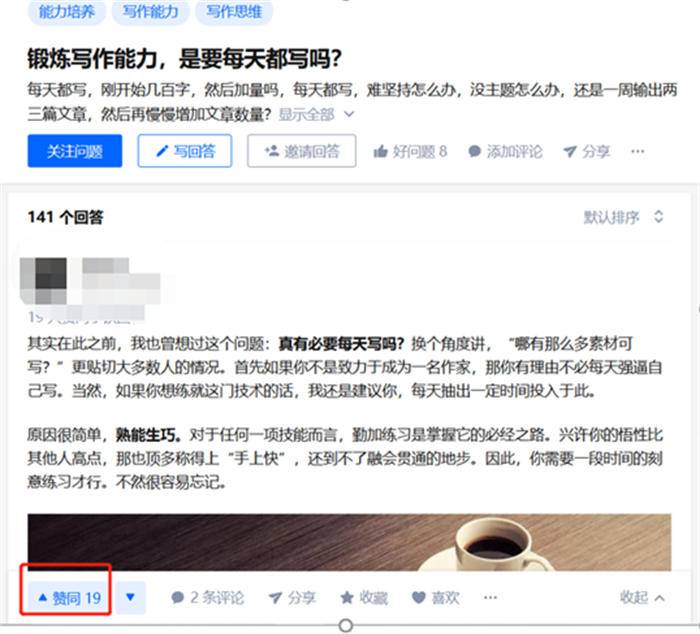Collapse the answer with 收起

(642, 597)
